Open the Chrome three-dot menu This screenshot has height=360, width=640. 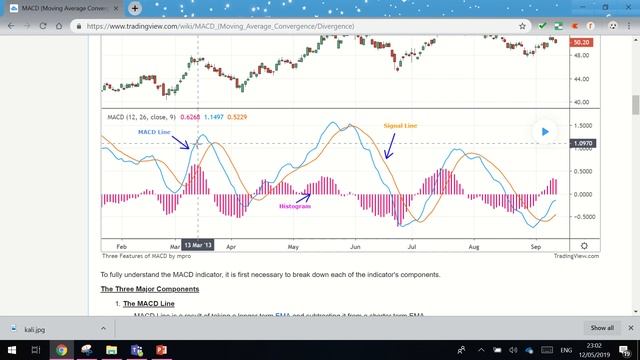point(629,26)
